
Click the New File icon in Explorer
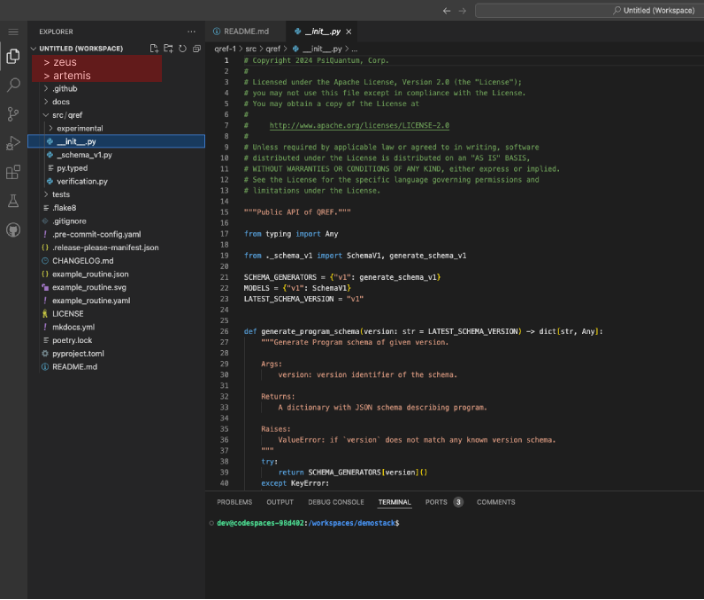[x=154, y=49]
